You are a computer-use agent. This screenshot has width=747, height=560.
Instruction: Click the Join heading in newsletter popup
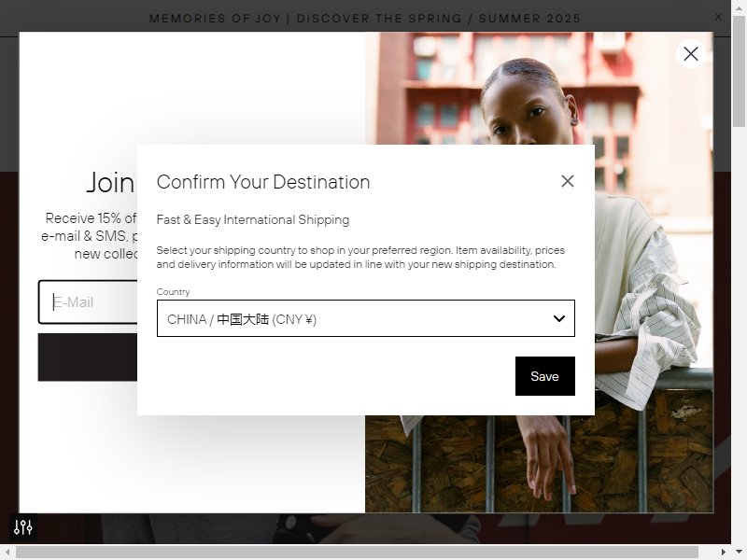(110, 182)
